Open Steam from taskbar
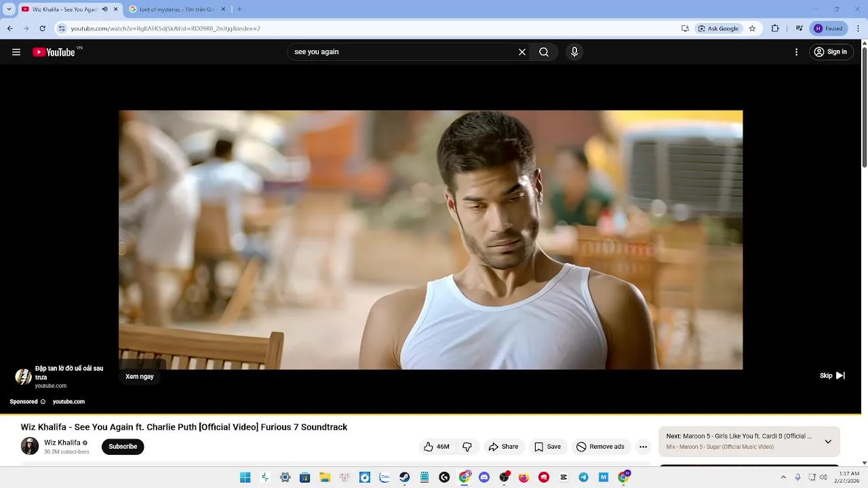This screenshot has height=488, width=868. tap(404, 477)
